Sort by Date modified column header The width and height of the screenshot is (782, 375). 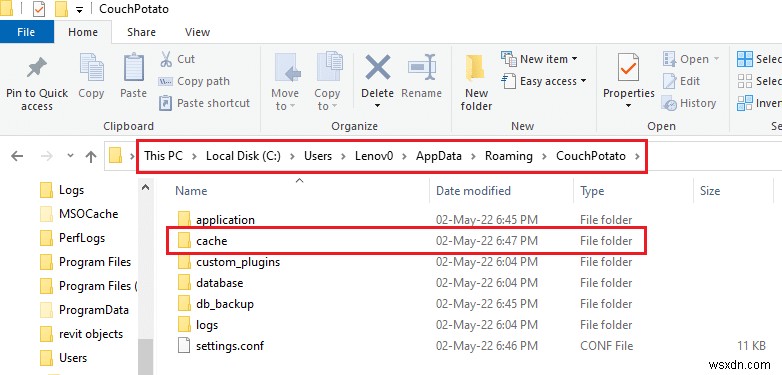coord(473,191)
